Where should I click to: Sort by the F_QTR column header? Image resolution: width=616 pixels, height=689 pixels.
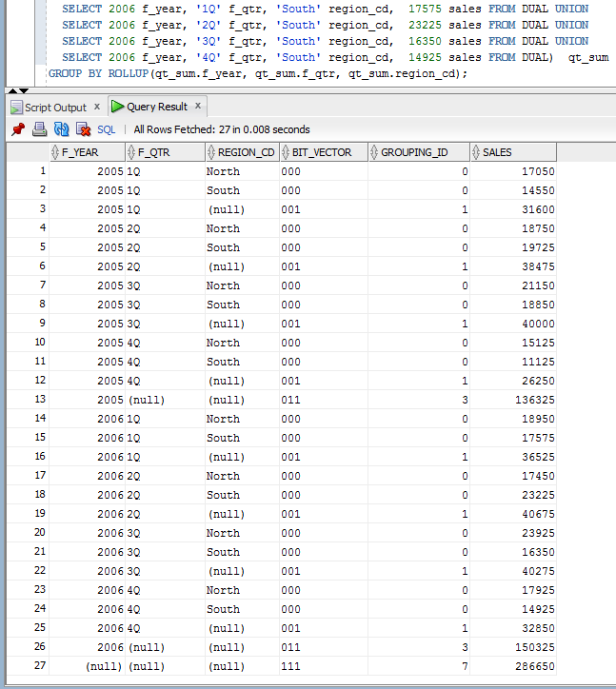(x=166, y=152)
